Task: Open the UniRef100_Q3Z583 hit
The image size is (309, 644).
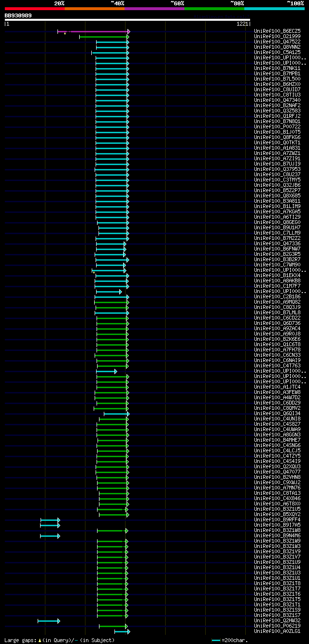Action: (278, 111)
